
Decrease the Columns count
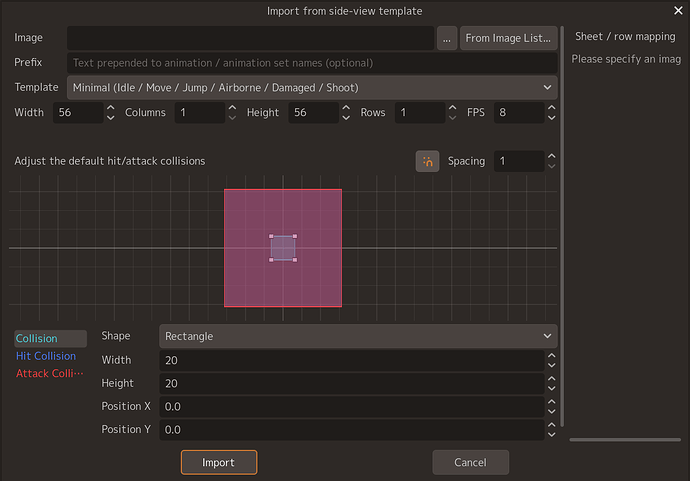(232, 117)
